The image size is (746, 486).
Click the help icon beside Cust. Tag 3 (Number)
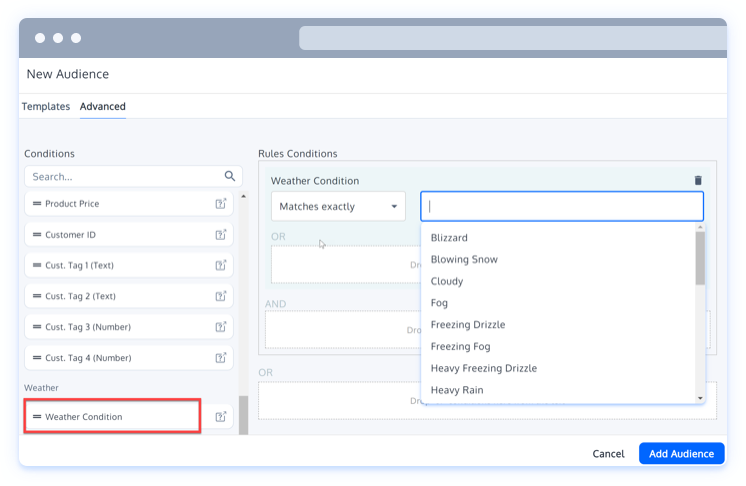point(221,327)
